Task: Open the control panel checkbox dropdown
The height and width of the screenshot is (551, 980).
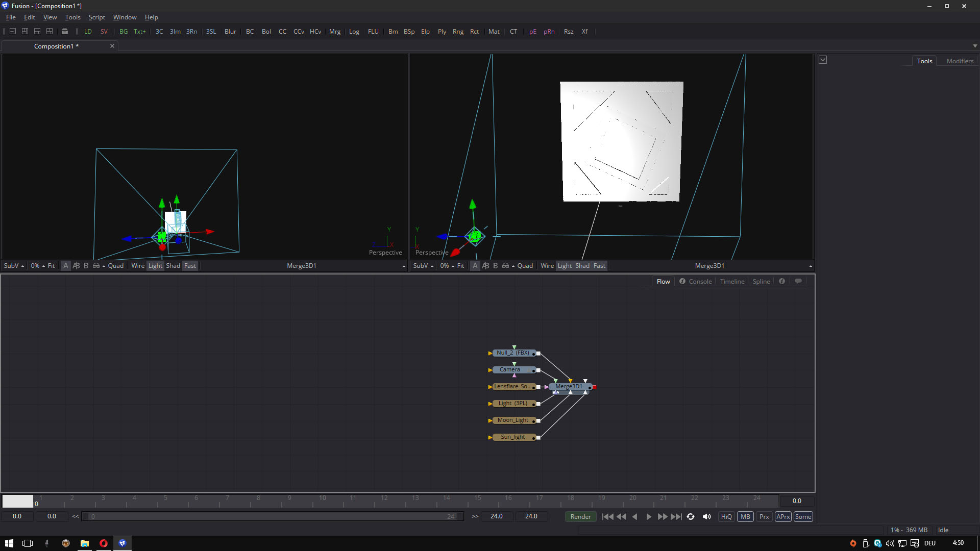Action: [x=823, y=60]
